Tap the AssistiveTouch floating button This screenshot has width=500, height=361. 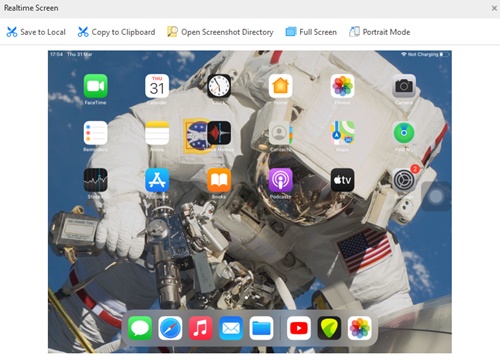436,197
